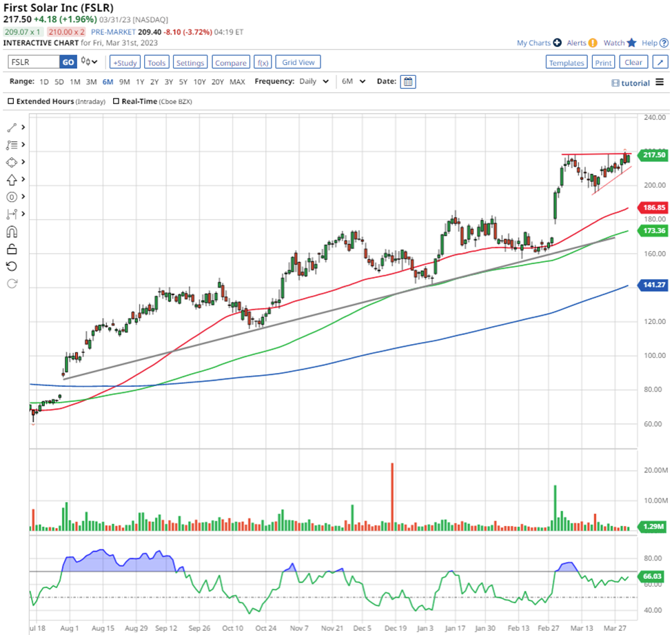Select the measure range tool icon
The image size is (672, 635).
12,214
